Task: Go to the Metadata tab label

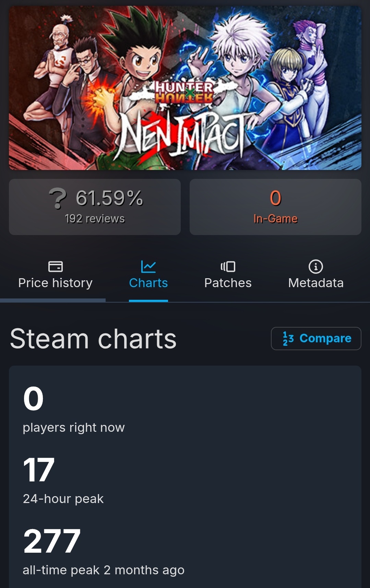Action: 315,283
